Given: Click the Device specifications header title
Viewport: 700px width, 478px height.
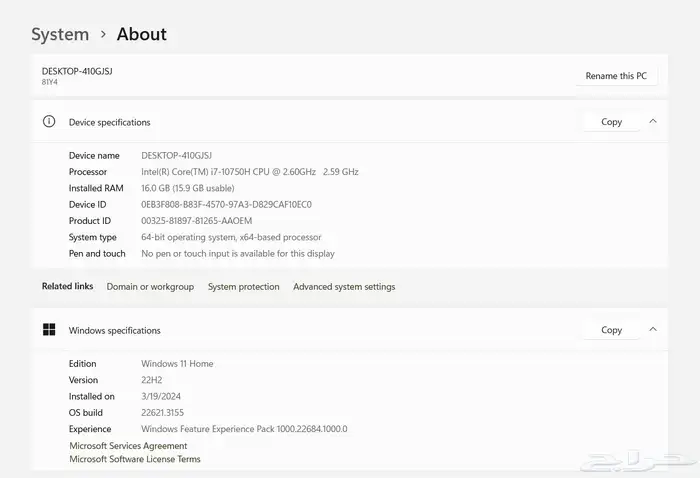Looking at the screenshot, I should point(109,122).
